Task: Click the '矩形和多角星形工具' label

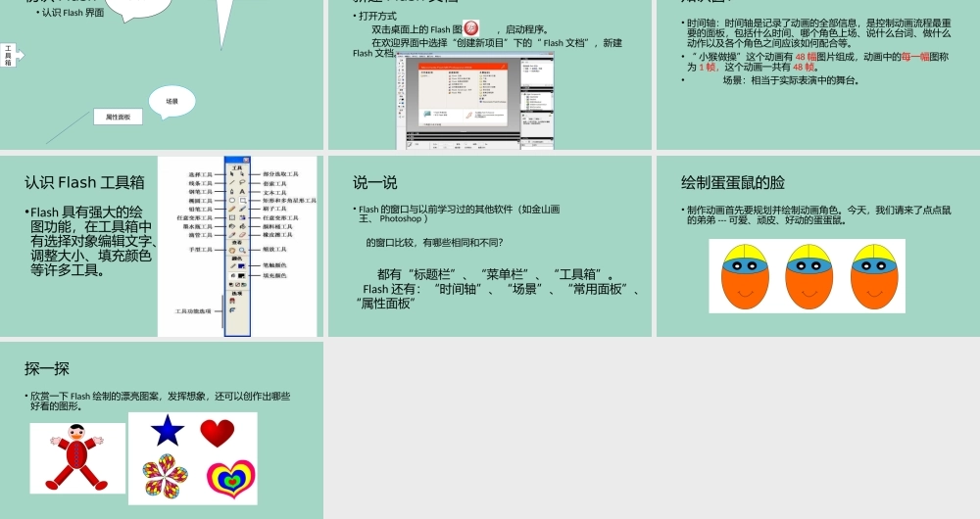Action: [289, 201]
